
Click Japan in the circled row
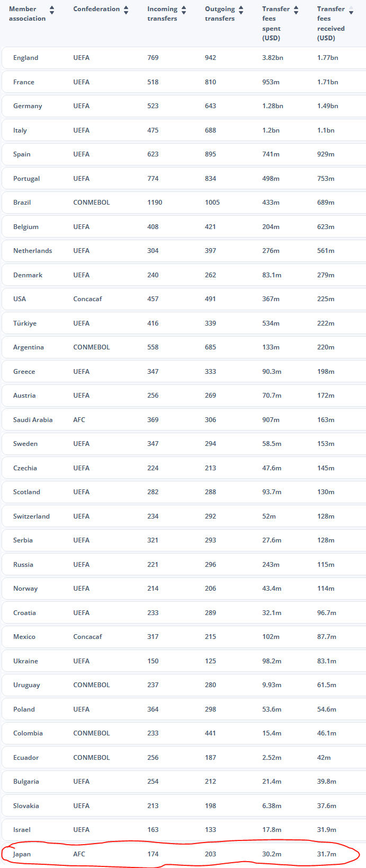[x=22, y=854]
